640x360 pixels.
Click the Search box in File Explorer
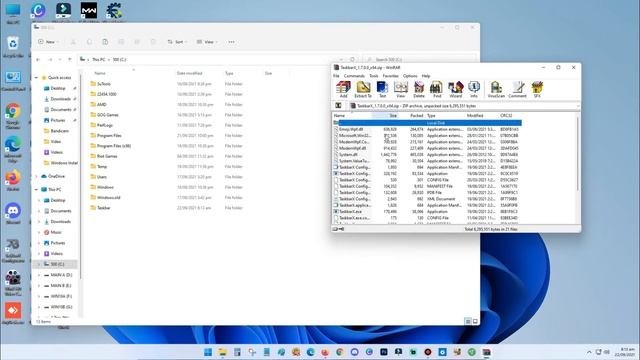[420, 60]
